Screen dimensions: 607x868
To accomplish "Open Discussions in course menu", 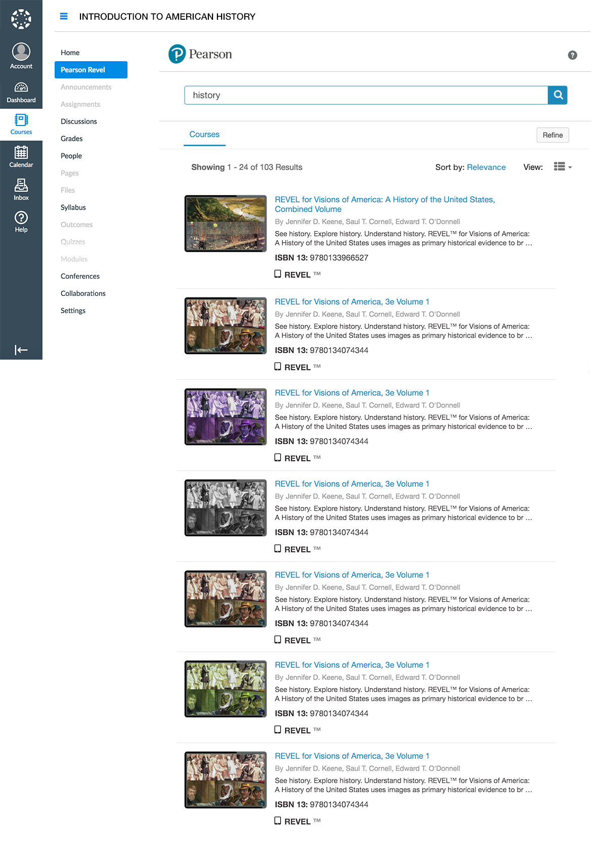I will point(79,121).
